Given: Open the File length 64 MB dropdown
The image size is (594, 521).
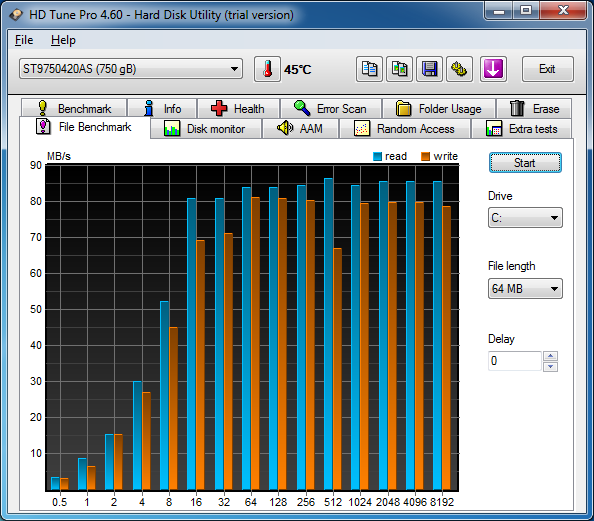Looking at the screenshot, I should pyautogui.click(x=525, y=289).
